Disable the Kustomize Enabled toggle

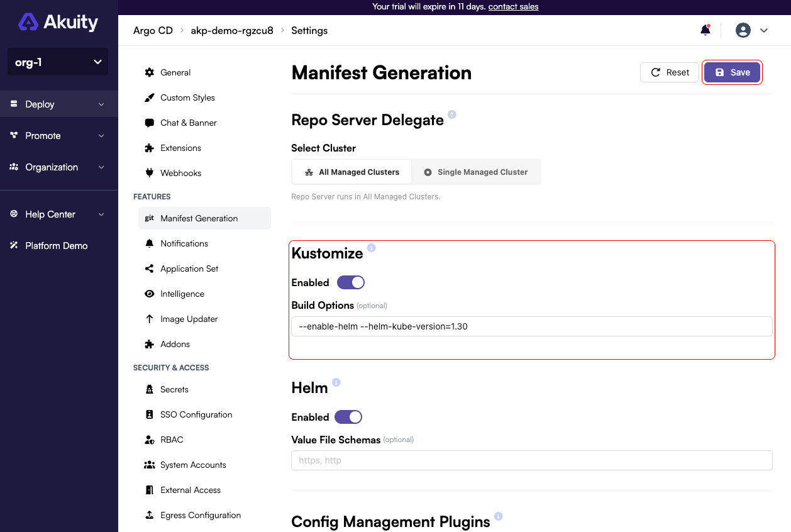351,282
